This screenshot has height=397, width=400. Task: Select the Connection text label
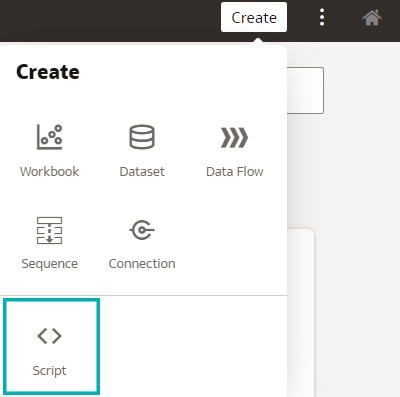click(142, 264)
